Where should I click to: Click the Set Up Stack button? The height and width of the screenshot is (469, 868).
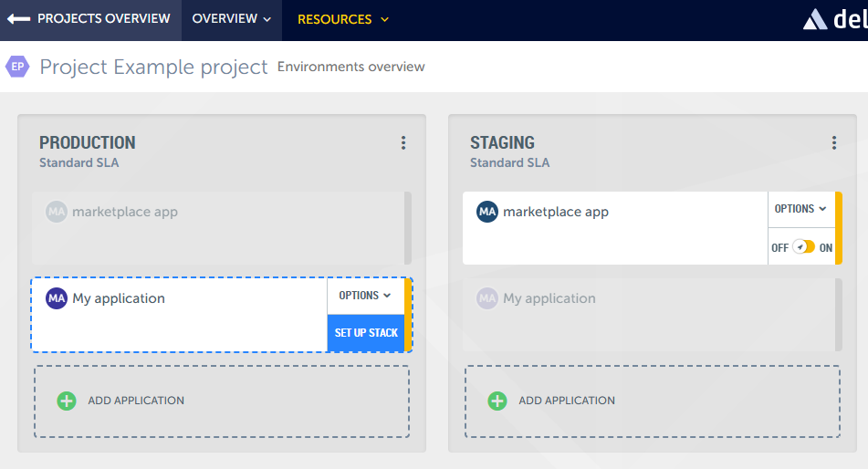pyautogui.click(x=366, y=333)
